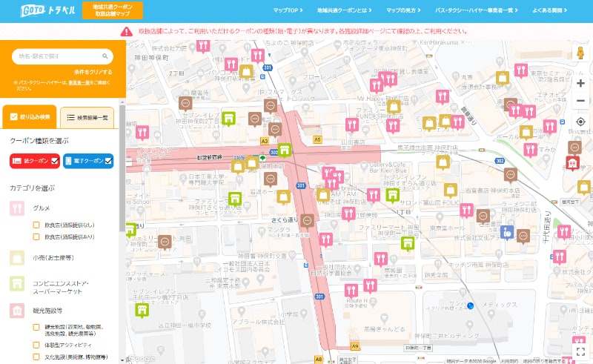Click the magnifier search icon

105,56
